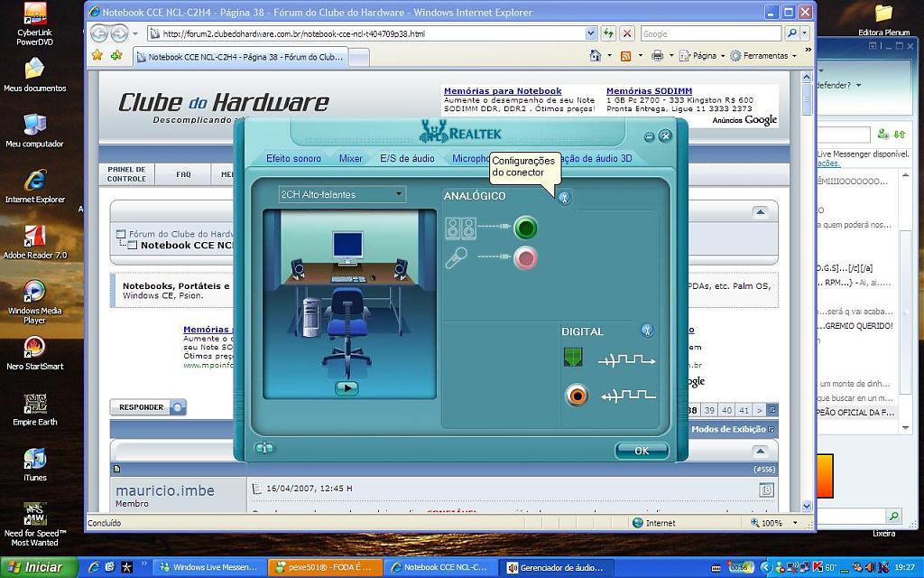Open Nero StartSmart desktop icon
Screen dimensions: 924x578
(x=35, y=353)
